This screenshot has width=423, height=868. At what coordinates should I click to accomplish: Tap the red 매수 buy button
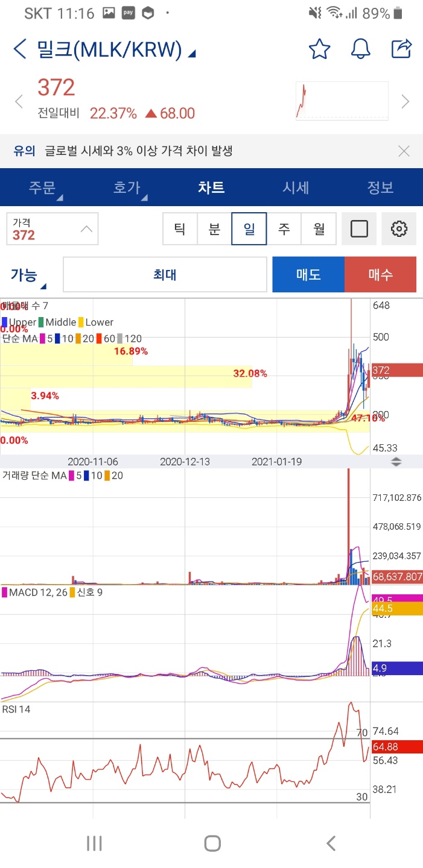(x=380, y=275)
